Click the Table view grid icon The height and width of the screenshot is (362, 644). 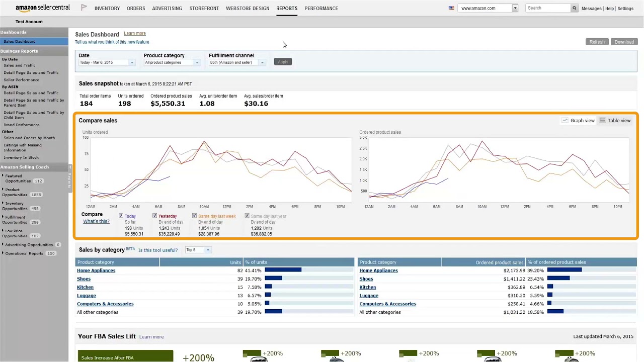coord(602,121)
